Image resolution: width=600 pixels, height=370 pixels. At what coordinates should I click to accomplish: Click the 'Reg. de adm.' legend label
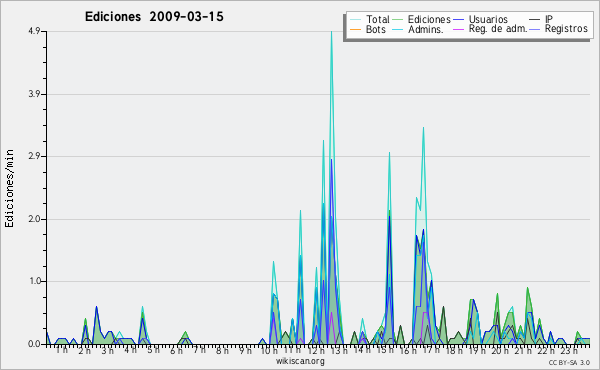(x=498, y=29)
